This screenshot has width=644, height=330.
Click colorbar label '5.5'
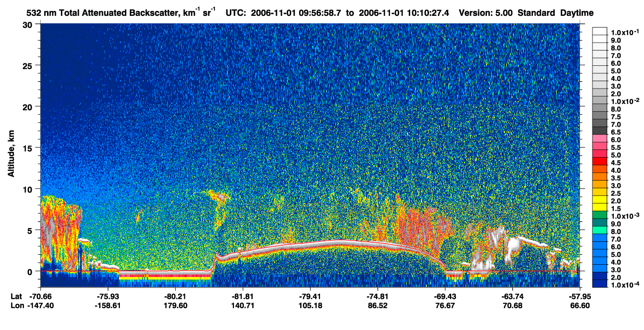point(616,148)
